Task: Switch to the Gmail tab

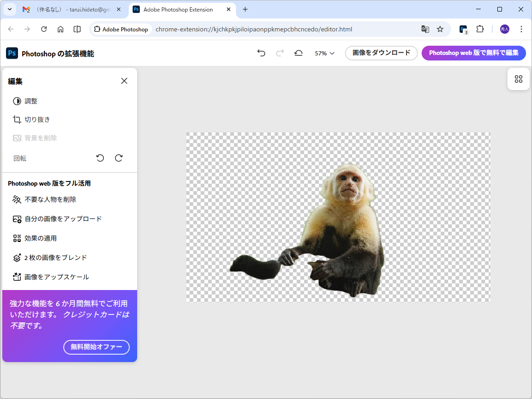Action: [x=71, y=10]
